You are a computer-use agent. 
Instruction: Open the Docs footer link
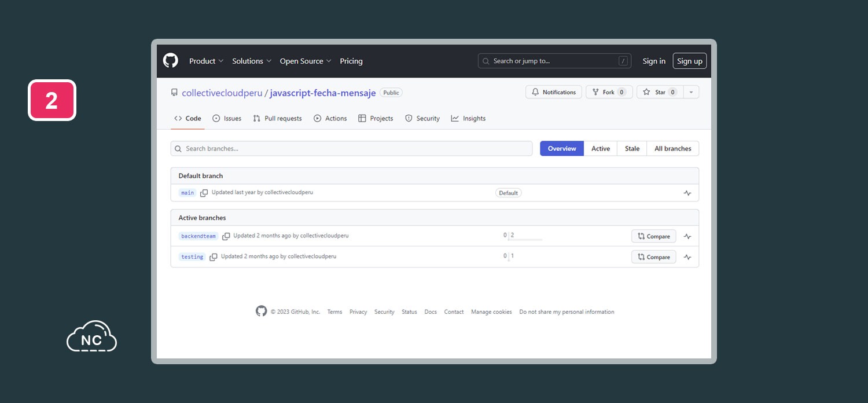[431, 312]
